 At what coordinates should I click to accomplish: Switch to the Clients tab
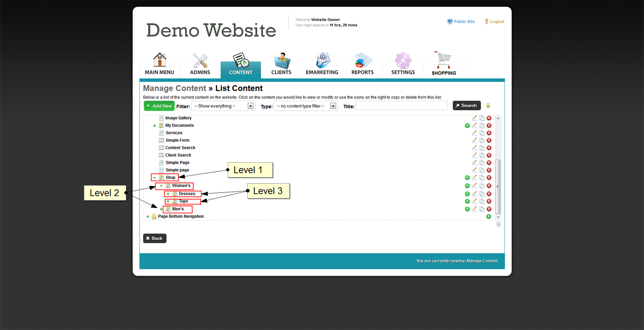(x=281, y=64)
